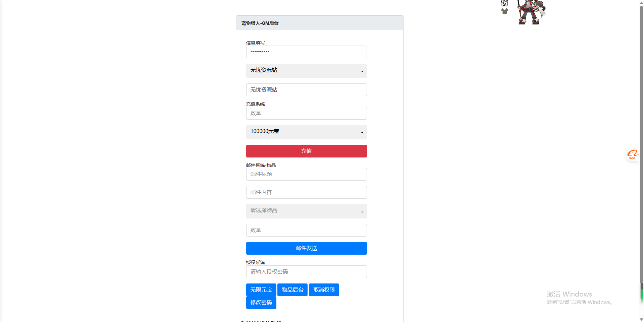Focus the 数量 field under 充值系统
Screen dimensions: 644x322
(x=306, y=113)
